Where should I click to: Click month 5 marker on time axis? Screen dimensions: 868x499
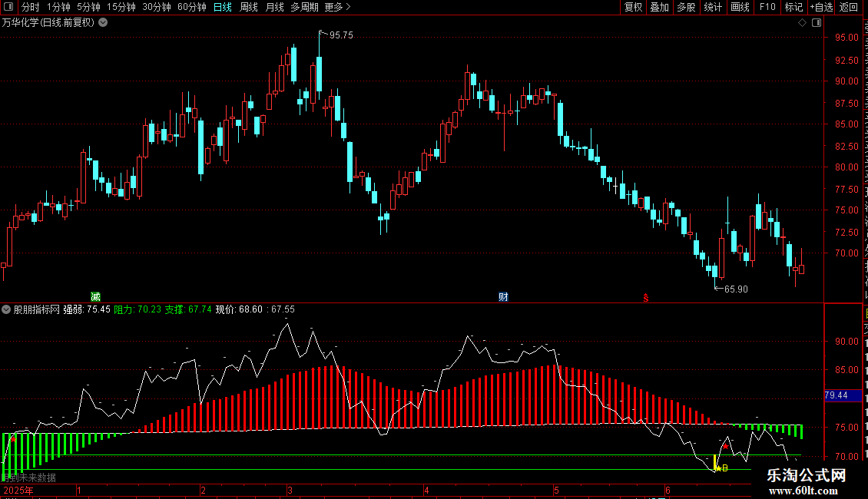coord(556,490)
